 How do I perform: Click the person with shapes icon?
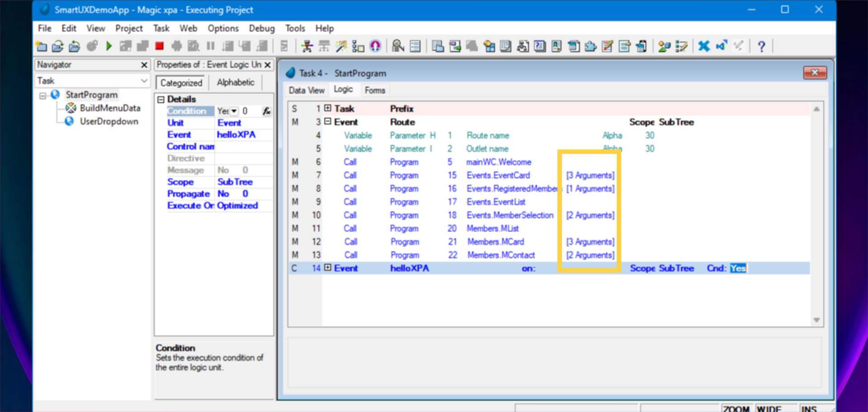tap(664, 46)
